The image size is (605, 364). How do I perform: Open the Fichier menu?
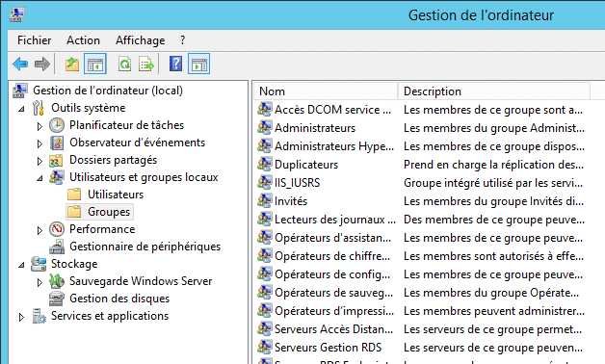click(x=34, y=40)
